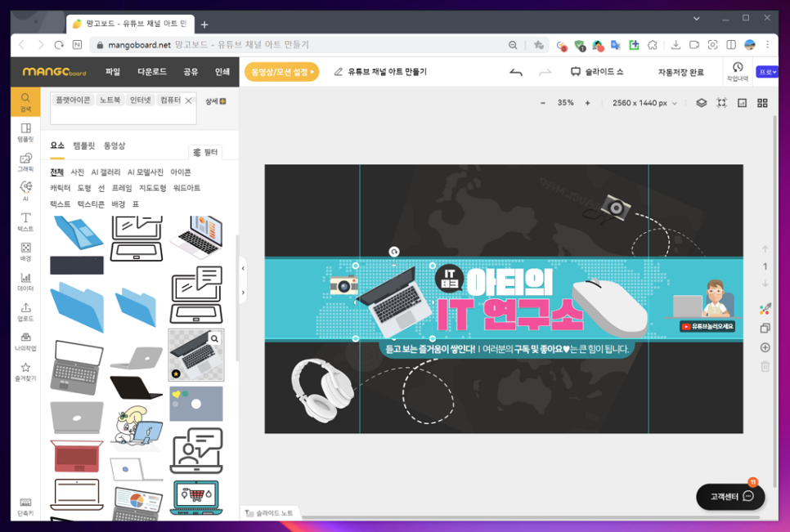This screenshot has width=790, height=532.
Task: Expand the blue 프로 dropdown button
Action: pos(767,72)
